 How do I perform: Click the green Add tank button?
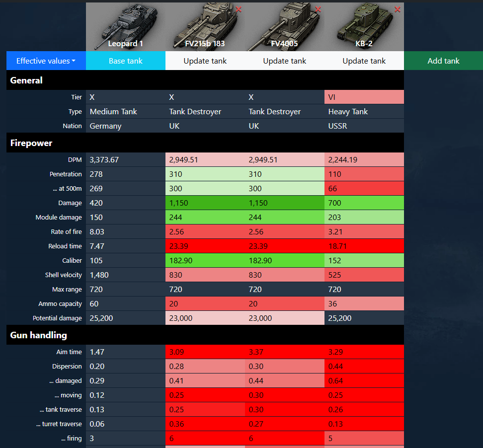click(443, 61)
